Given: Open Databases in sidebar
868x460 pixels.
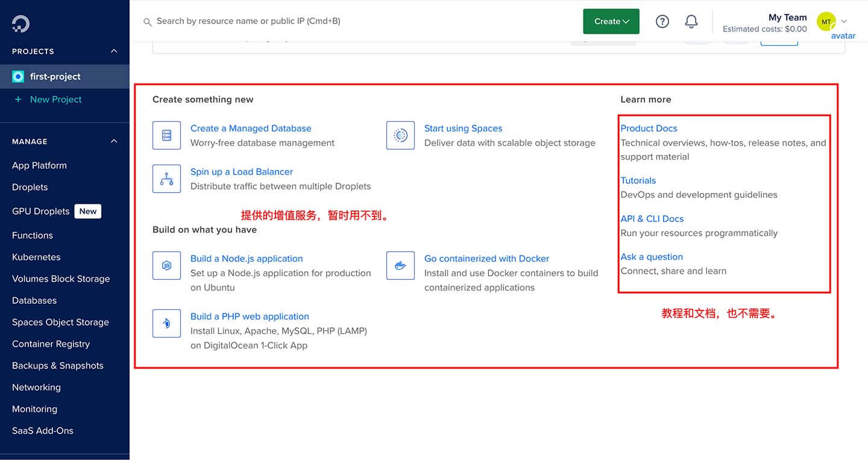Looking at the screenshot, I should (34, 300).
